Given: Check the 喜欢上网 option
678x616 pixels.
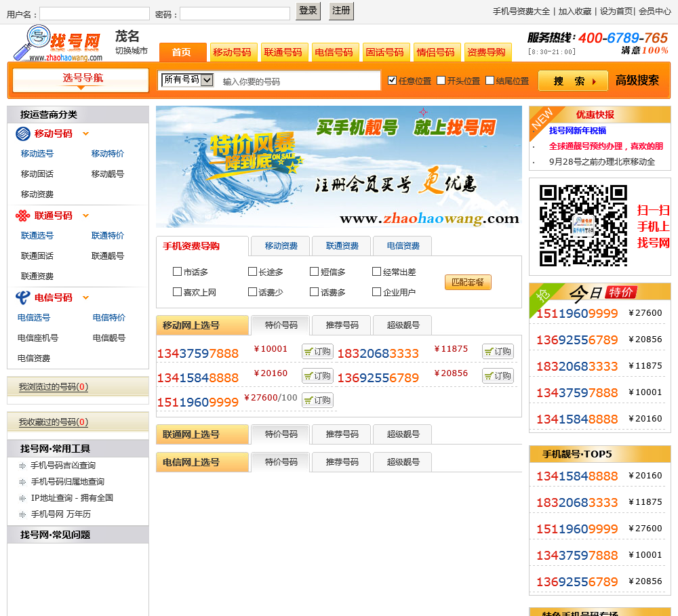Looking at the screenshot, I should point(177,292).
